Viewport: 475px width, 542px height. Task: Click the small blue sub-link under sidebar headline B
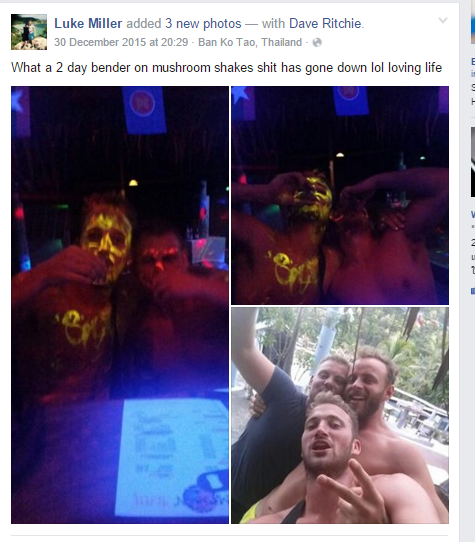coord(473,74)
